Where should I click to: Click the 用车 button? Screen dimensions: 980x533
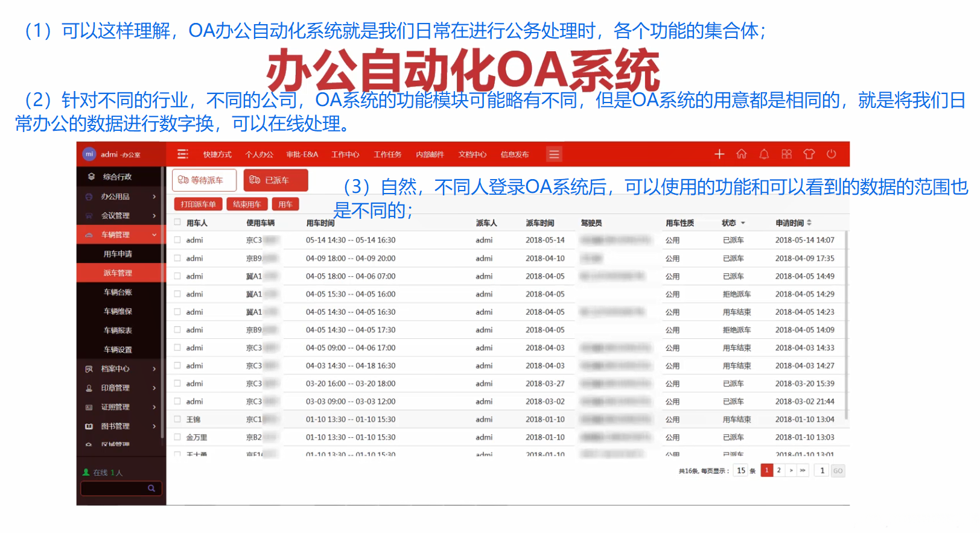point(285,204)
